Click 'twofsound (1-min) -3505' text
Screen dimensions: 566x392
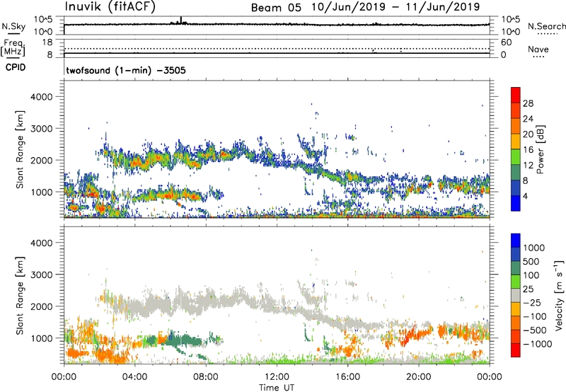tap(126, 70)
